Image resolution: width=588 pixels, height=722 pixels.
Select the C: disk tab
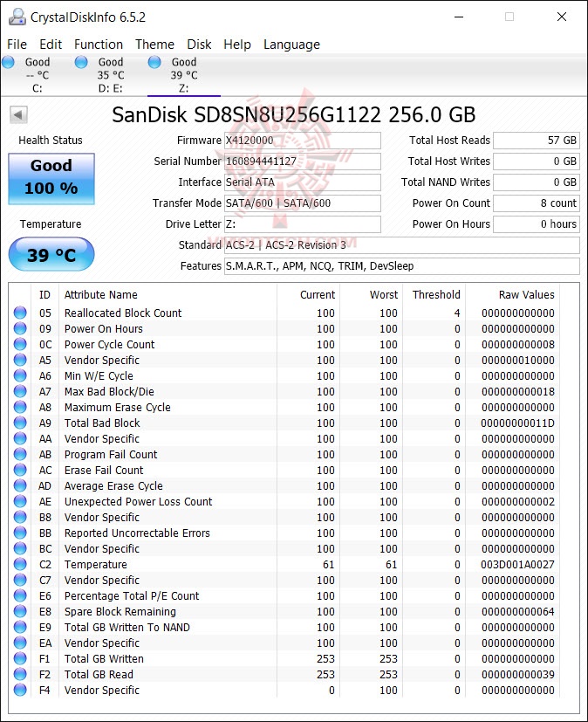(37, 75)
